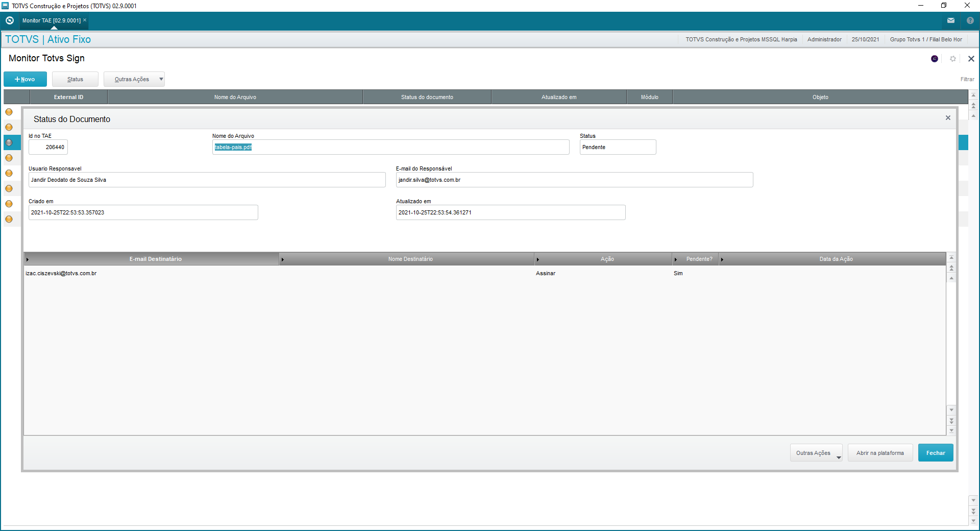Click the TOTVS logo menu icon
This screenshot has height=531, width=980.
click(x=10, y=20)
